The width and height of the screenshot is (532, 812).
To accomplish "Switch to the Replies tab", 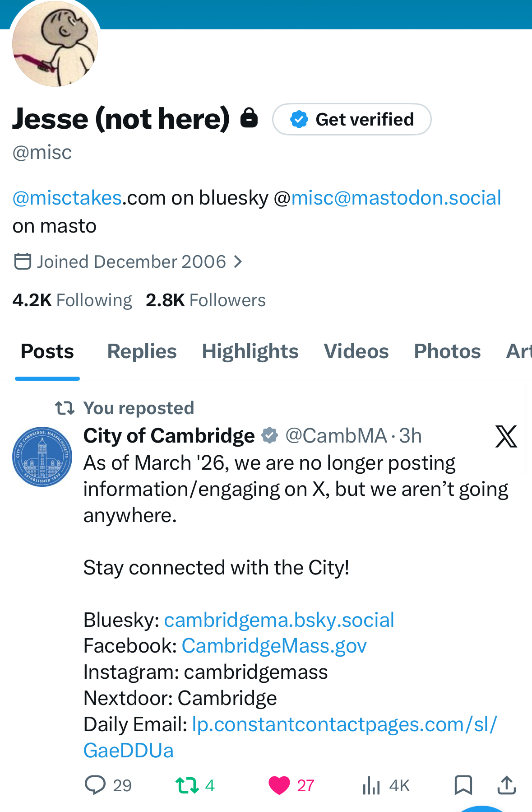I will [142, 351].
